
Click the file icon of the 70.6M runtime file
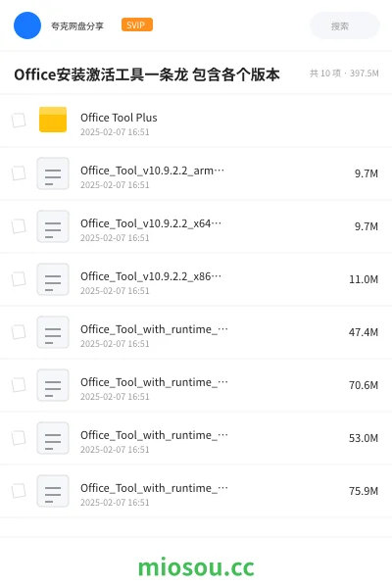pos(53,385)
